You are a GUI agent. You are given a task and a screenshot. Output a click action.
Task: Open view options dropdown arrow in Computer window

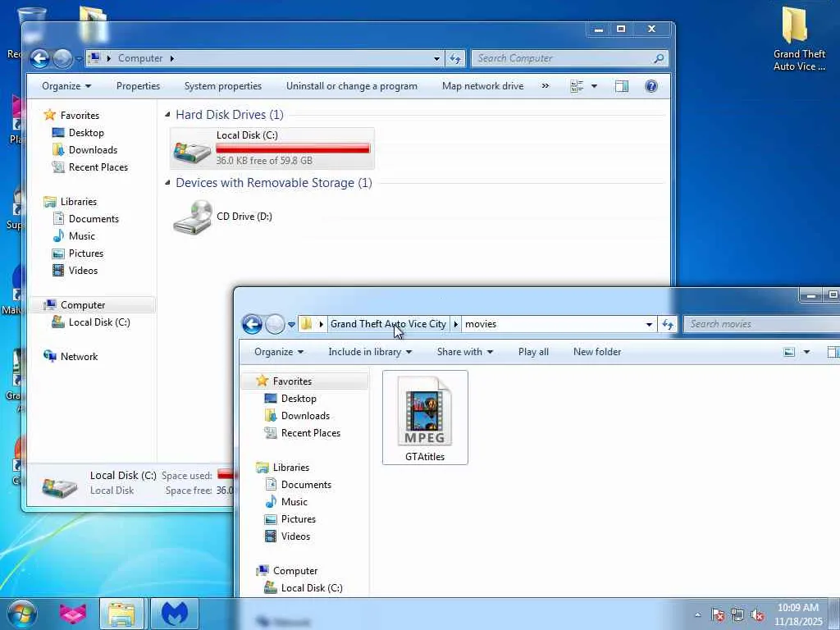[x=594, y=86]
